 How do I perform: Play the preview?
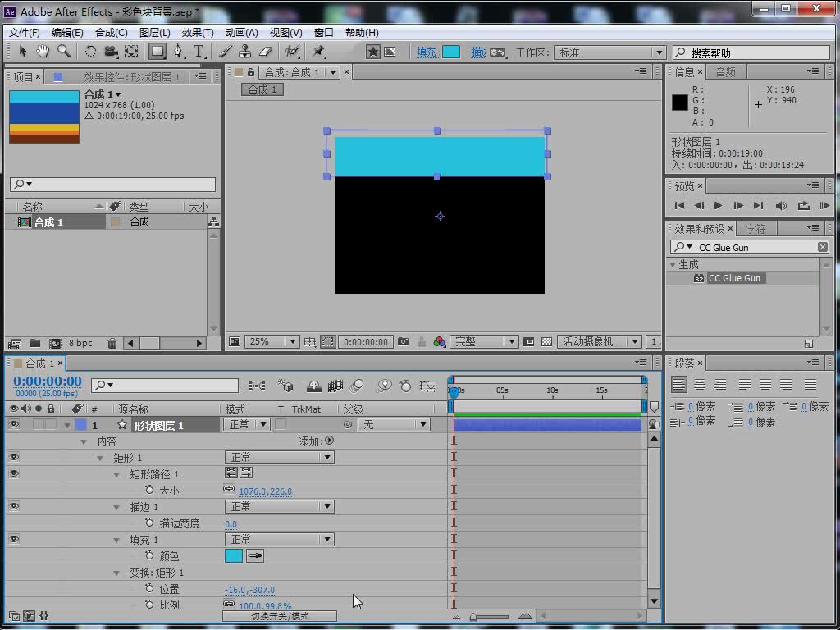pyautogui.click(x=718, y=206)
